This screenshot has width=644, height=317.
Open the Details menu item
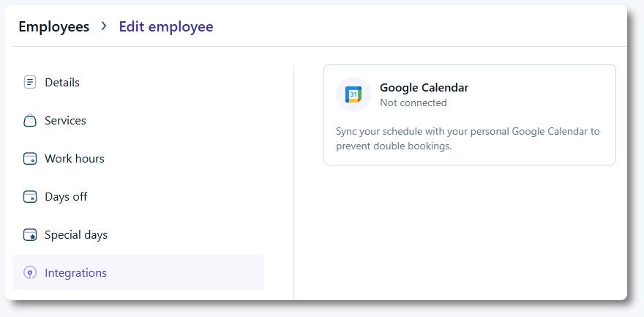click(x=62, y=83)
